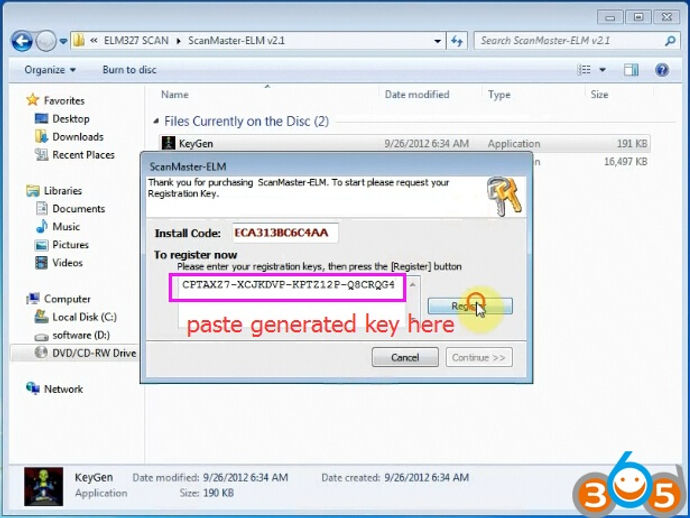The image size is (690, 518).
Task: Open the Pictures library
Action: [70, 245]
